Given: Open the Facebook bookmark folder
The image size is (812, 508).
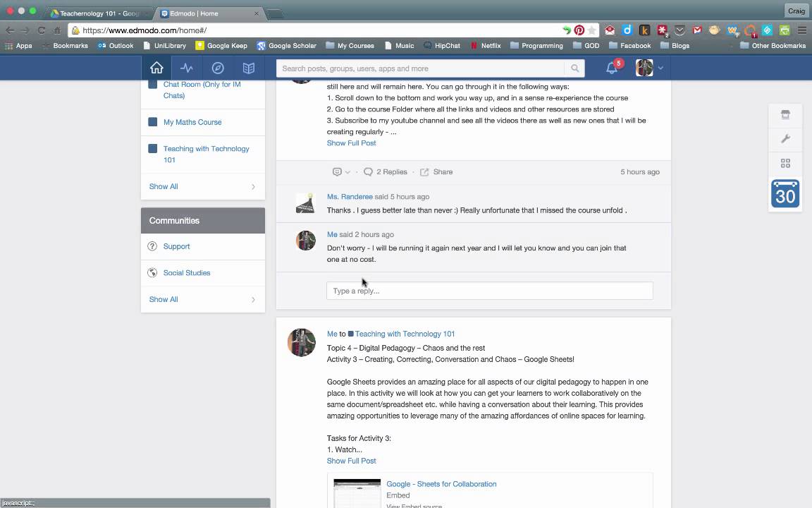Looking at the screenshot, I should click(x=629, y=46).
